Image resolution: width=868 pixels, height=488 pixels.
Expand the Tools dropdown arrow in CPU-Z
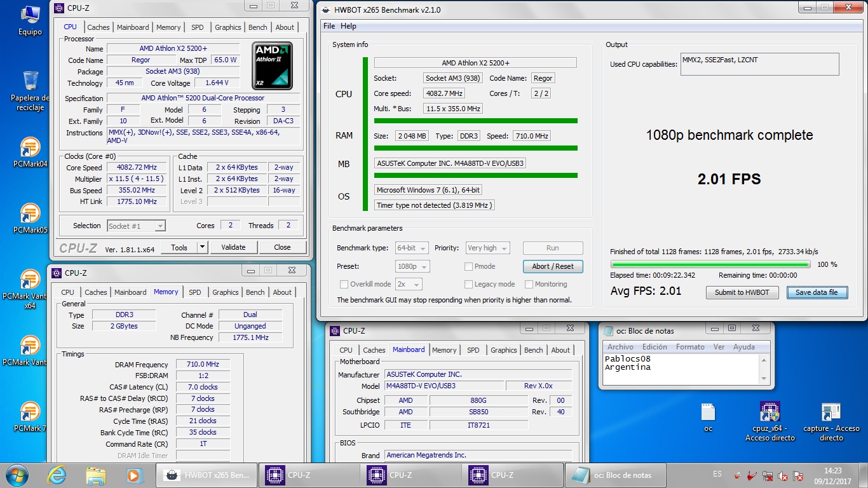[x=203, y=247]
